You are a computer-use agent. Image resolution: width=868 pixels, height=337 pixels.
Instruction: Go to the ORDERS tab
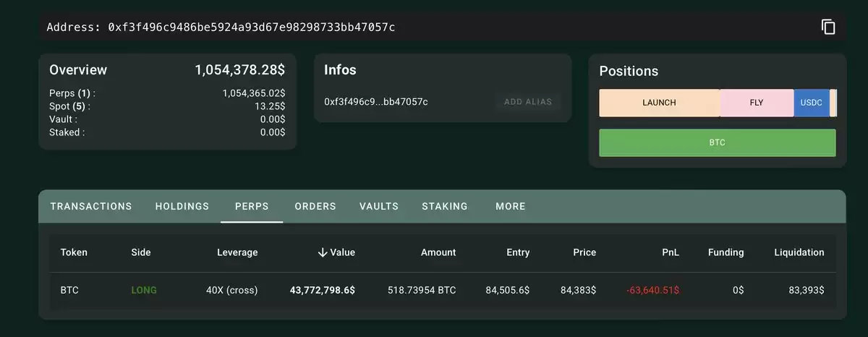click(x=315, y=206)
